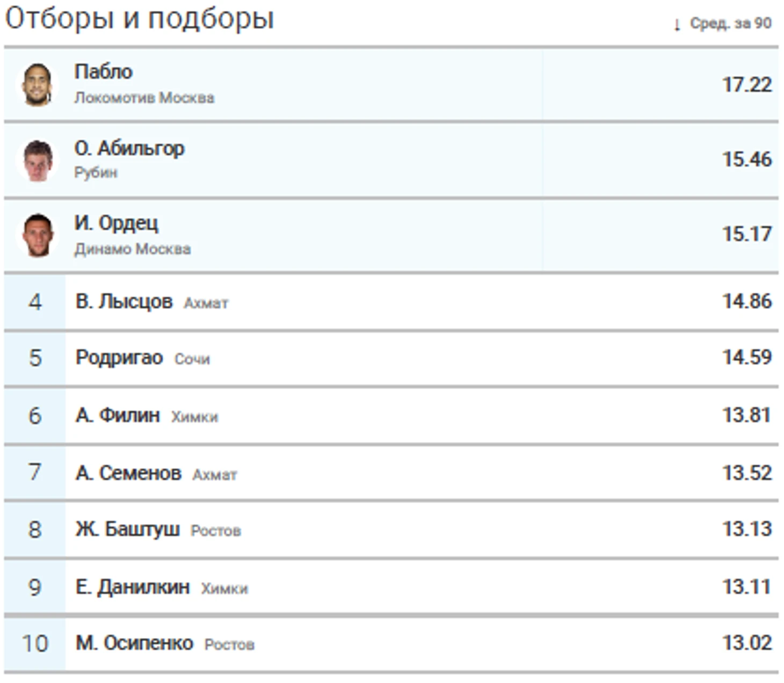Select М. Осипенко in tenth place
Viewport: 784px width, 683px height.
pos(134,643)
